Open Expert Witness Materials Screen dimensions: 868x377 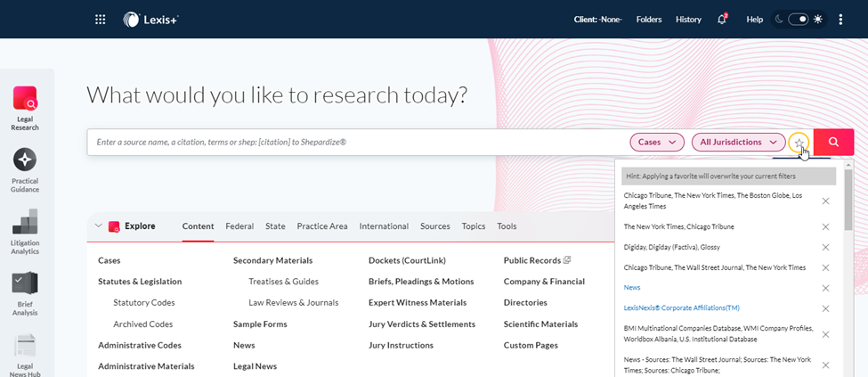tap(418, 303)
